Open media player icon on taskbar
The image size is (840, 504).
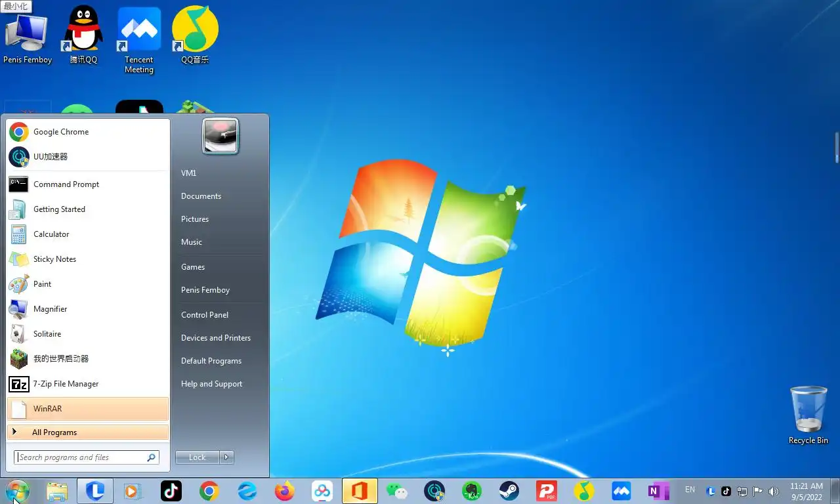133,491
